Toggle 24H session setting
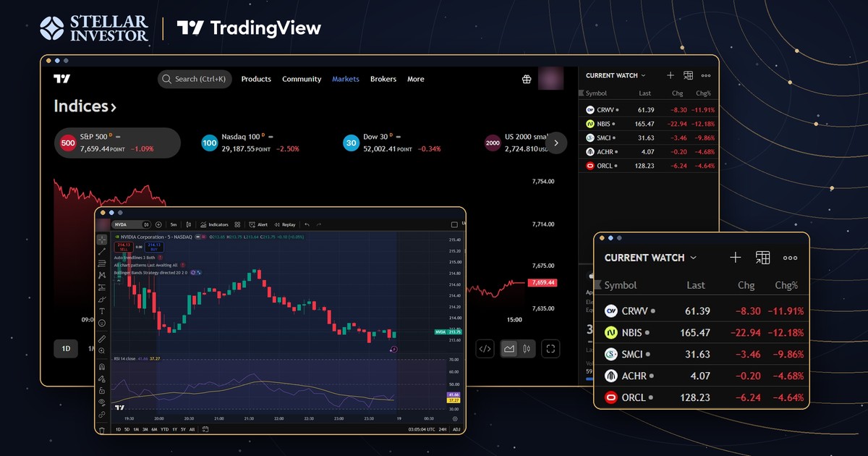Screen dimensions: 868x456 [x=443, y=429]
